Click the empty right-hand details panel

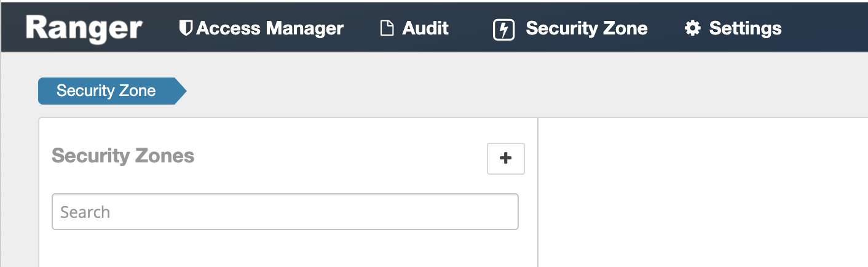[x=701, y=191]
